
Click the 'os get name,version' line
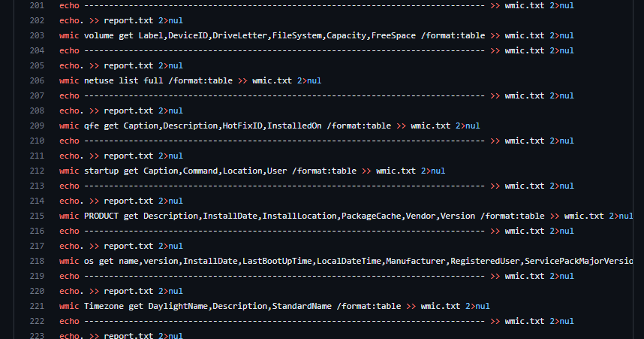click(x=346, y=262)
